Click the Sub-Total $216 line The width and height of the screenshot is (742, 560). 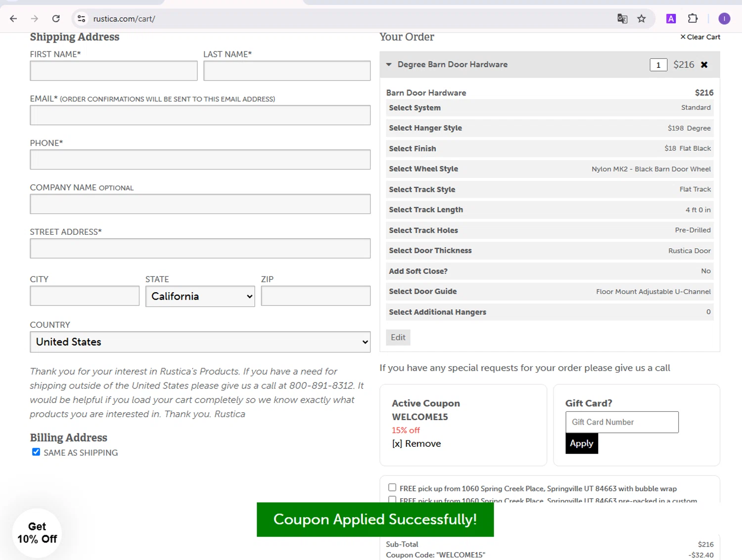coord(550,544)
